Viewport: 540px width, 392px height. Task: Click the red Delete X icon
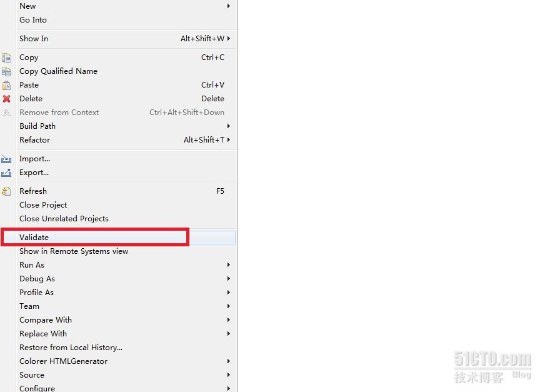tap(6, 99)
